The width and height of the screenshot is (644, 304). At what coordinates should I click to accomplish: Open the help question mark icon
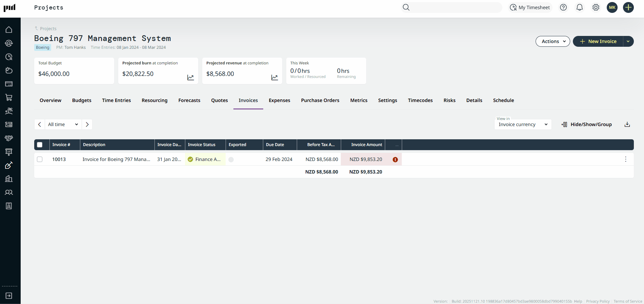563,7
